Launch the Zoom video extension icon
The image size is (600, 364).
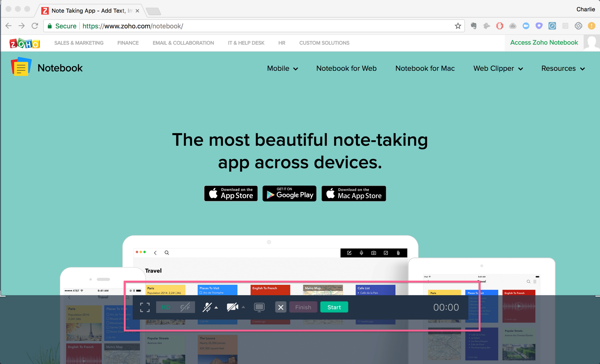tap(526, 26)
